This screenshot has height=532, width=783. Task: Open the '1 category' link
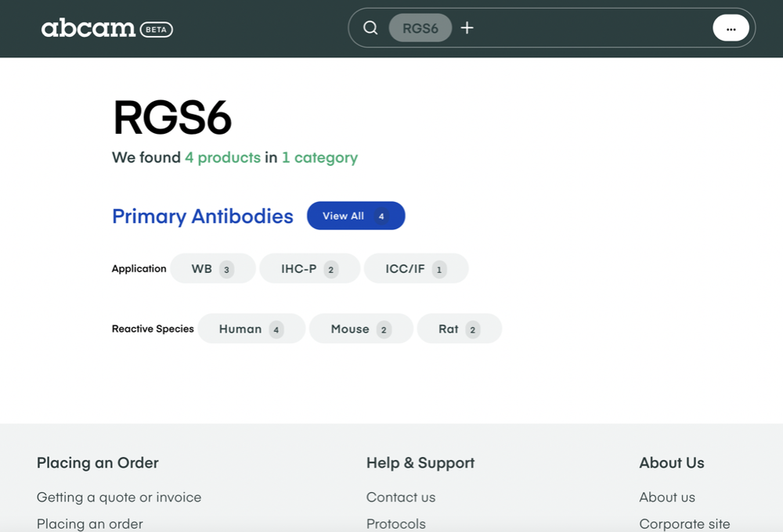pos(319,158)
